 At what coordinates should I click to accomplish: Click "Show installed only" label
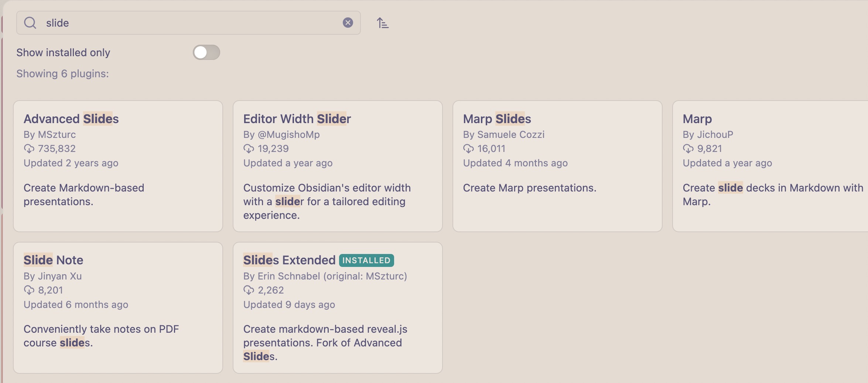coord(63,52)
